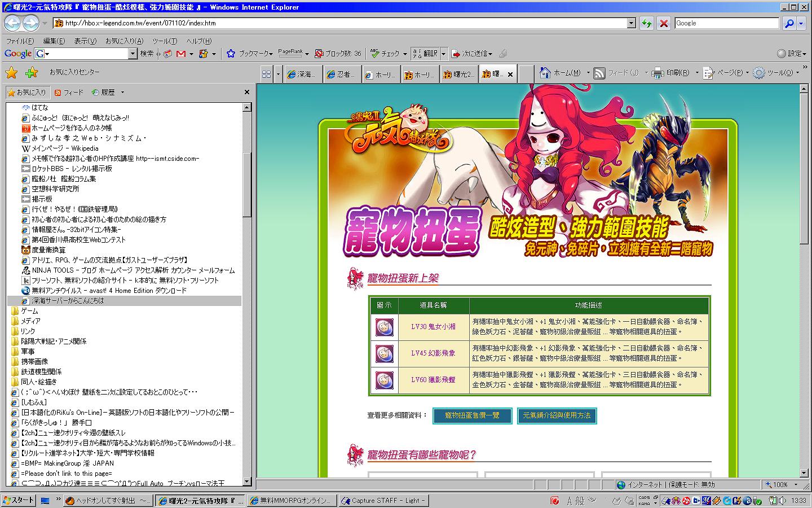Screen dimensions: 812x508
Task: Expand the search provider dropdown arrow
Action: pos(801,23)
